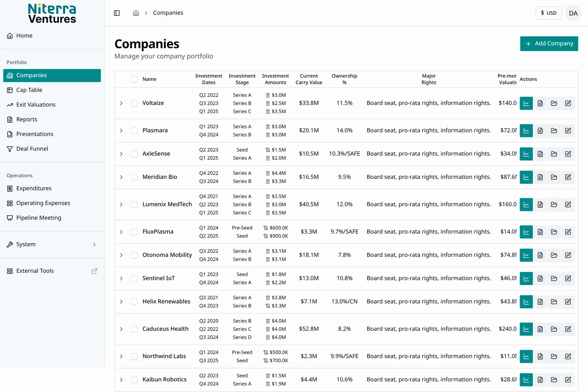
Task: Expand the System menu in sidebar
Action: tap(52, 245)
